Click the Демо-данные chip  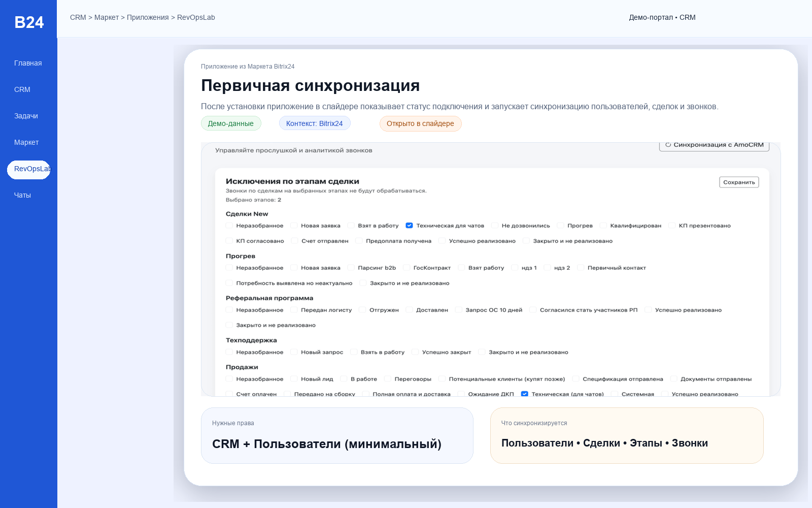coord(231,123)
